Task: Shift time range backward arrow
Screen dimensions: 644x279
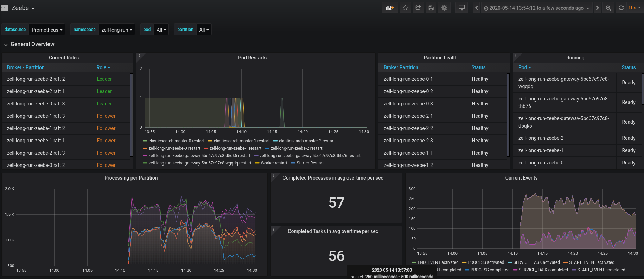Action: tap(476, 8)
